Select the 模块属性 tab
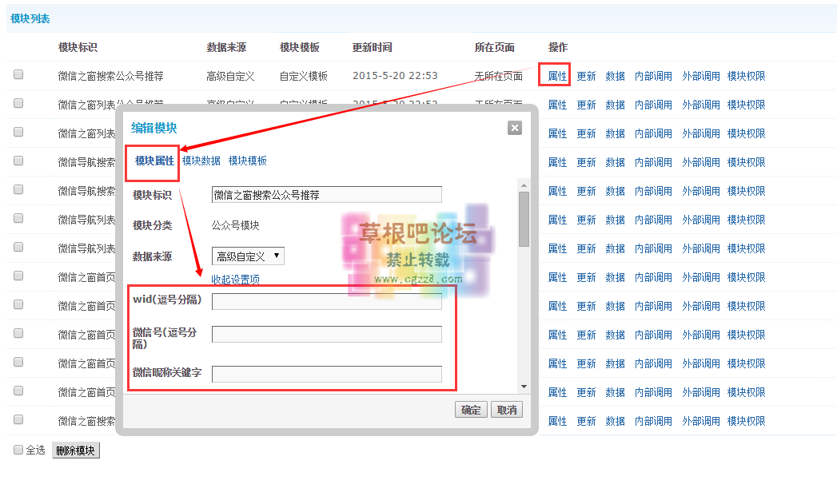This screenshot has width=837, height=504. [152, 161]
